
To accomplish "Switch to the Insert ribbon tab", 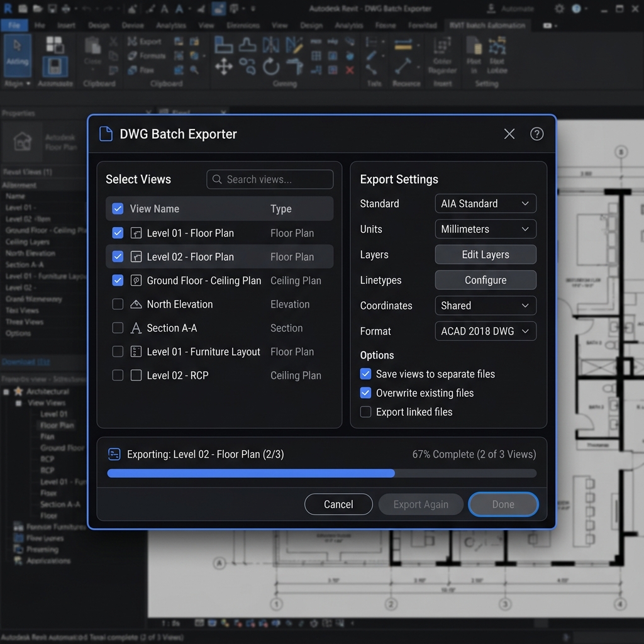I will pyautogui.click(x=66, y=25).
